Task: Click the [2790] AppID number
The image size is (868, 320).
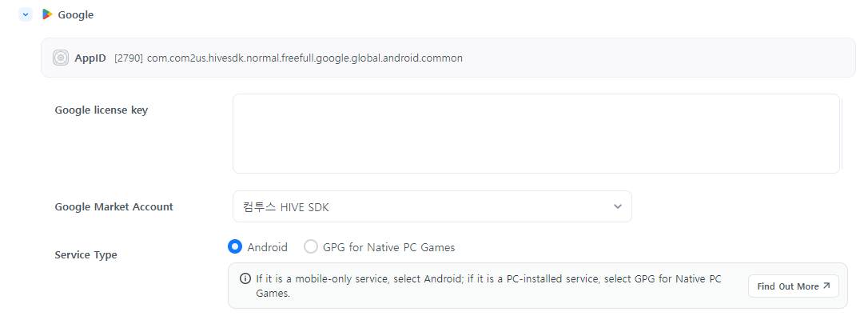Action: click(x=129, y=58)
